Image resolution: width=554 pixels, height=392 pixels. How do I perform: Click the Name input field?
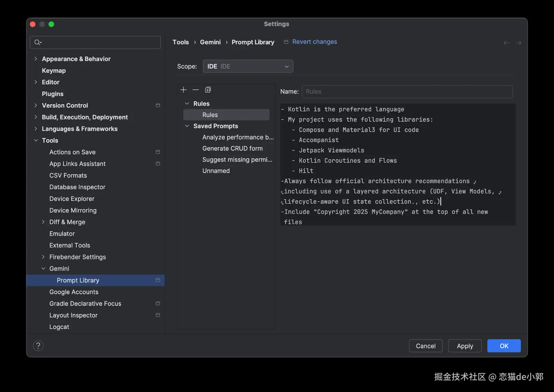coord(407,92)
